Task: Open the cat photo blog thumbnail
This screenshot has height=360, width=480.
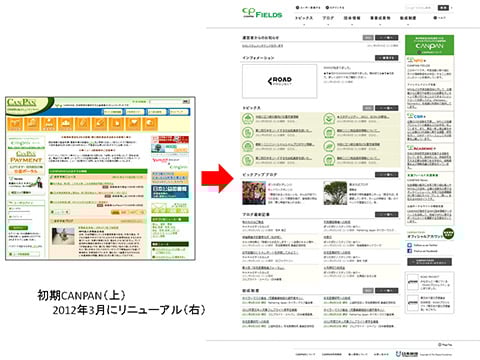Action: [x=63, y=236]
